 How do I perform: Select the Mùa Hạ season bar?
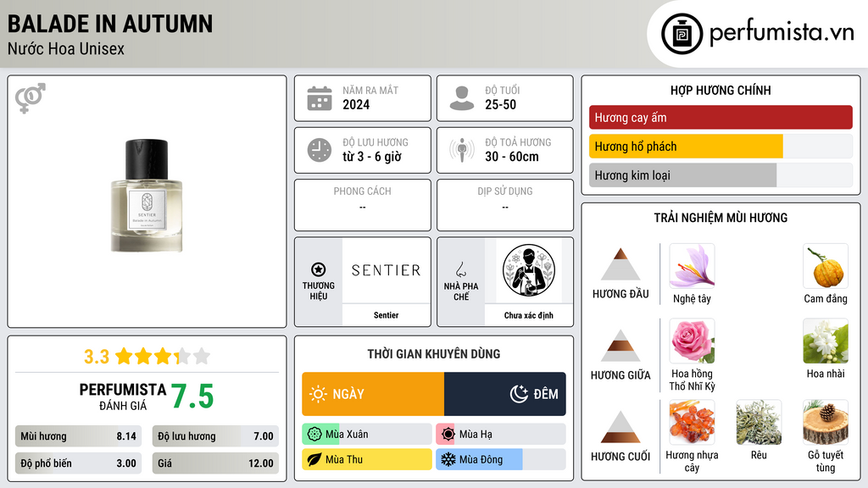(x=500, y=435)
